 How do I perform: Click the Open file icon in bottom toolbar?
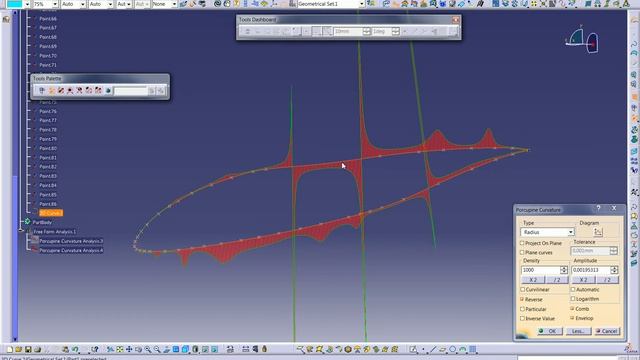(x=18, y=349)
